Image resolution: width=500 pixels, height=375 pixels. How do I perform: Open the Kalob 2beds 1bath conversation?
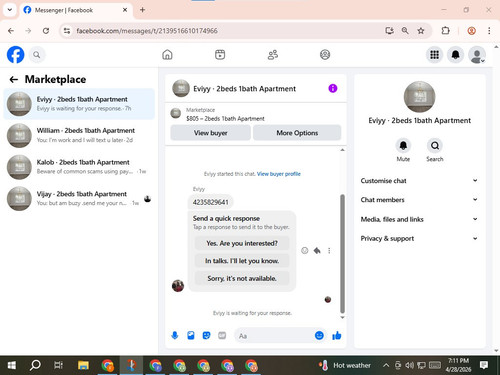(79, 167)
